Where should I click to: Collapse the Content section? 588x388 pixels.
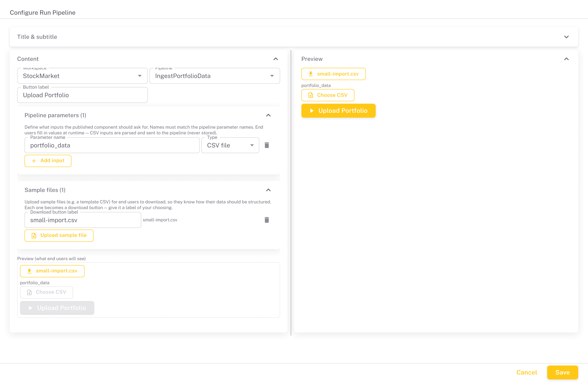point(276,59)
